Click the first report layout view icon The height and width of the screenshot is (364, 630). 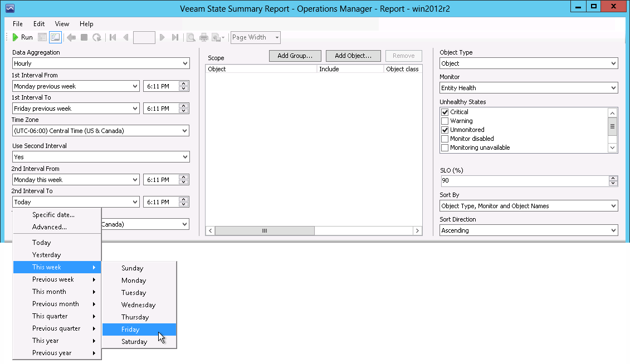tap(42, 37)
